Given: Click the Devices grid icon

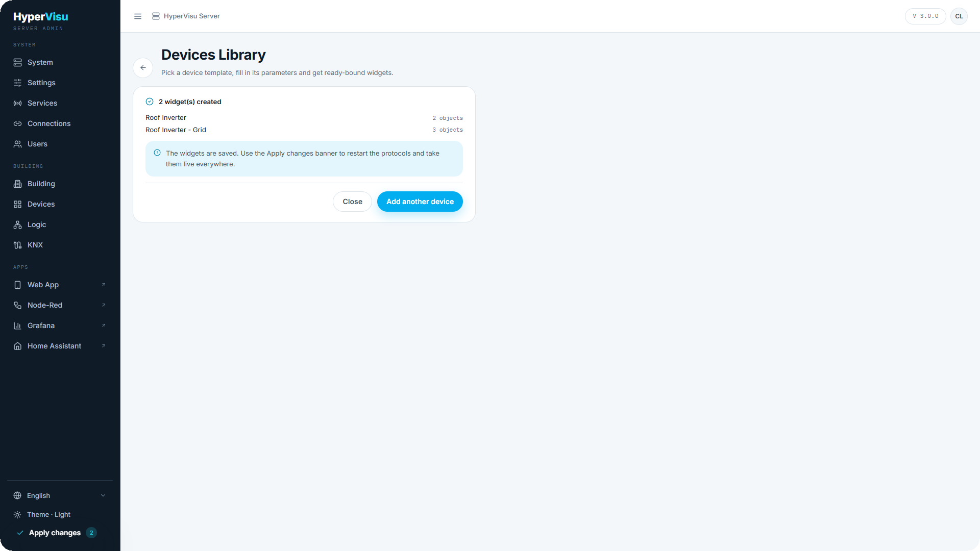Looking at the screenshot, I should point(17,204).
